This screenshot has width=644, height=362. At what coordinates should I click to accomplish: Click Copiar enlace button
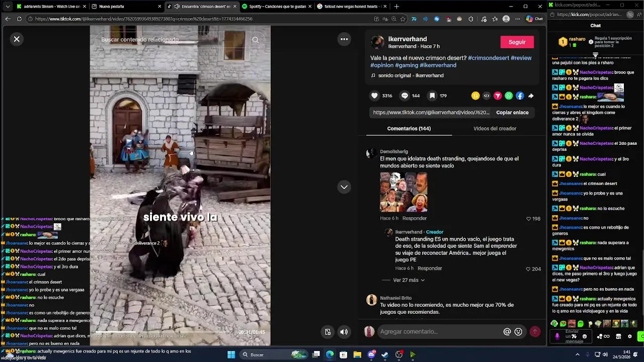point(512,112)
